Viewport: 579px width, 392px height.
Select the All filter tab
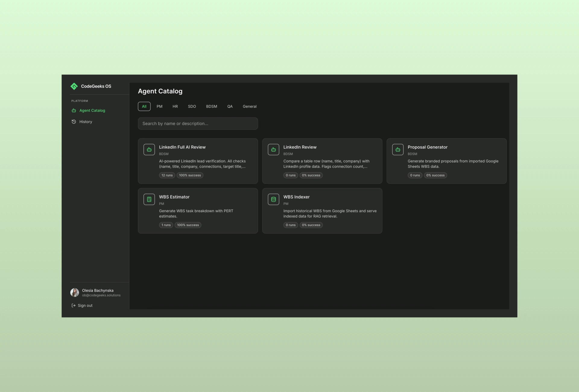click(x=144, y=106)
